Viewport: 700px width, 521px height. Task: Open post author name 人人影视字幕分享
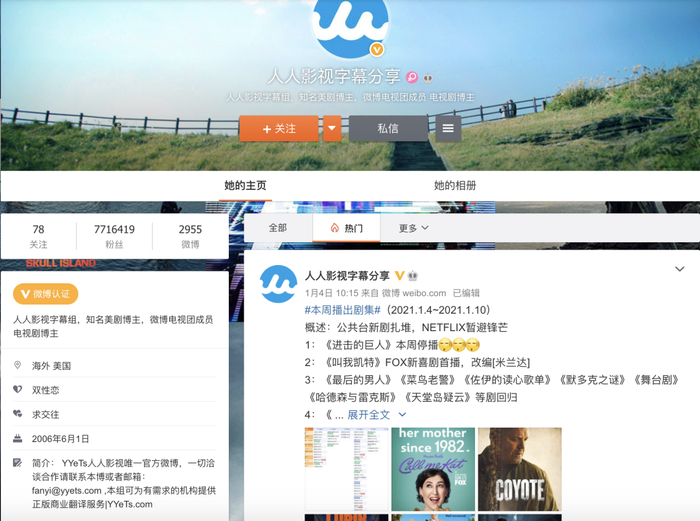347,276
